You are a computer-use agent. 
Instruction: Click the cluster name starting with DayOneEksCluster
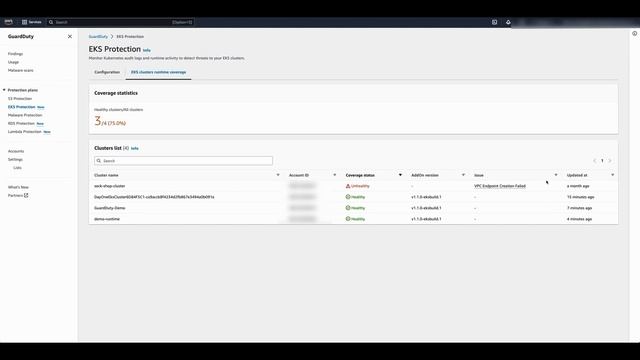[154, 197]
